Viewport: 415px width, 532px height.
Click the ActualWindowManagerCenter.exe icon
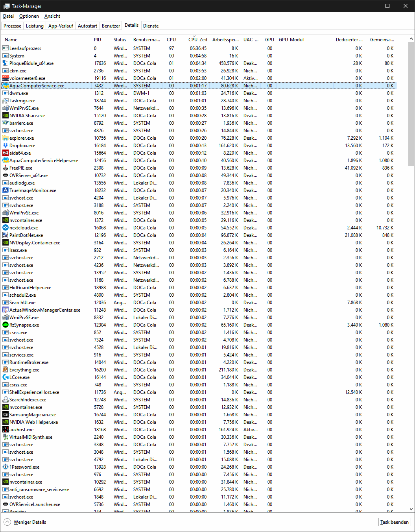(x=6, y=310)
